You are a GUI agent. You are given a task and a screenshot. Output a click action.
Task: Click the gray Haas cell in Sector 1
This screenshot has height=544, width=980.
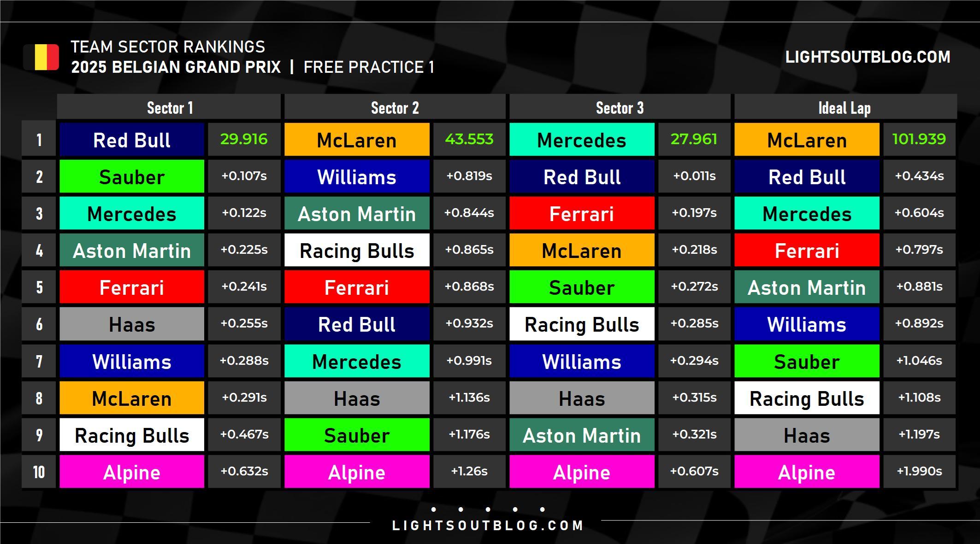point(132,324)
